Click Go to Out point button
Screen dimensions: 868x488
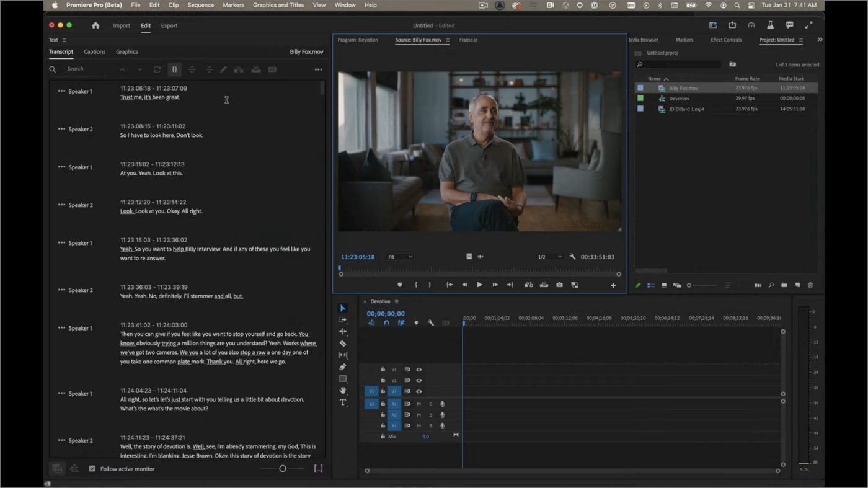pos(510,285)
